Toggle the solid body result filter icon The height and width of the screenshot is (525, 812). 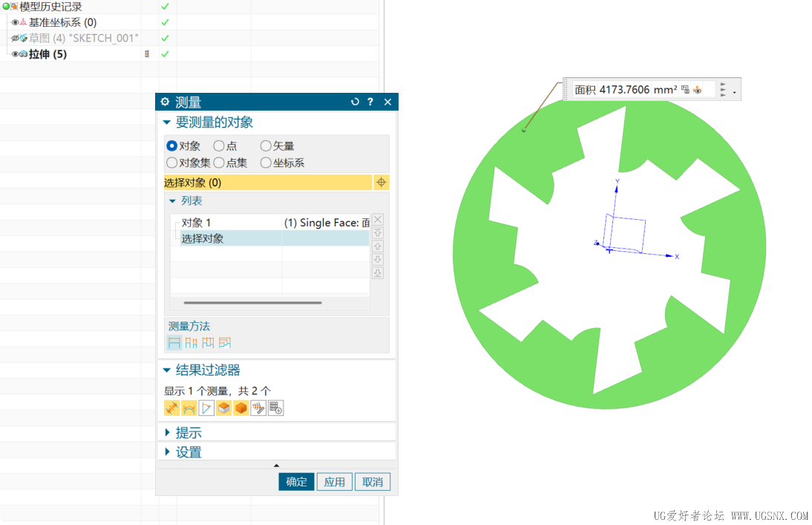pyautogui.click(x=240, y=408)
